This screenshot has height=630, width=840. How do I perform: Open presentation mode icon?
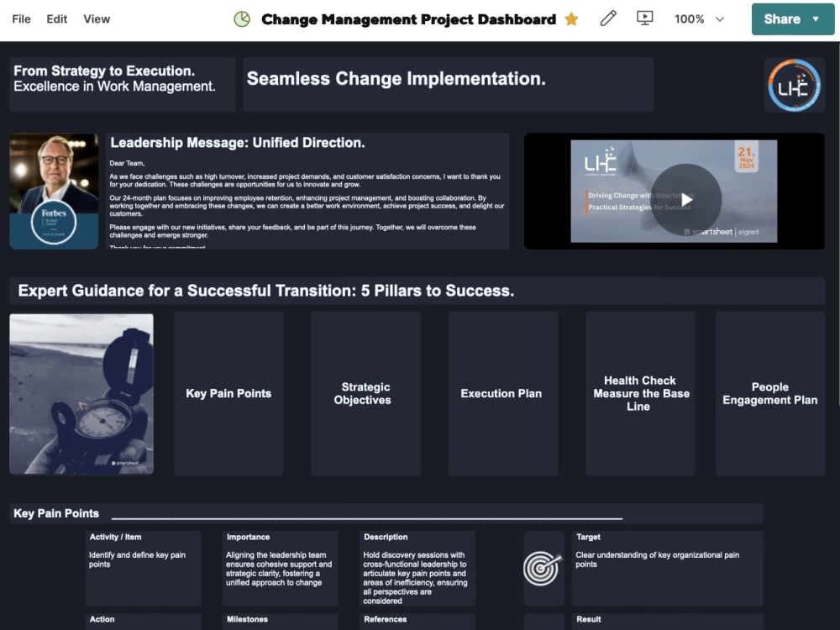[x=644, y=18]
